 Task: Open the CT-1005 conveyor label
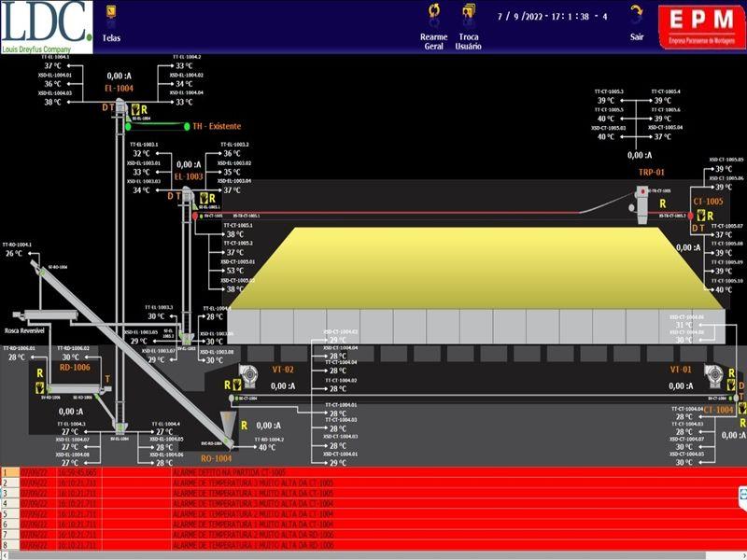[708, 201]
